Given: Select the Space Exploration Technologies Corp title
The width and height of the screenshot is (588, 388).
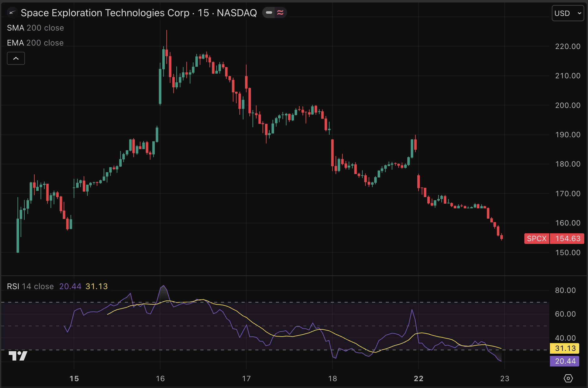Looking at the screenshot, I should (x=105, y=13).
